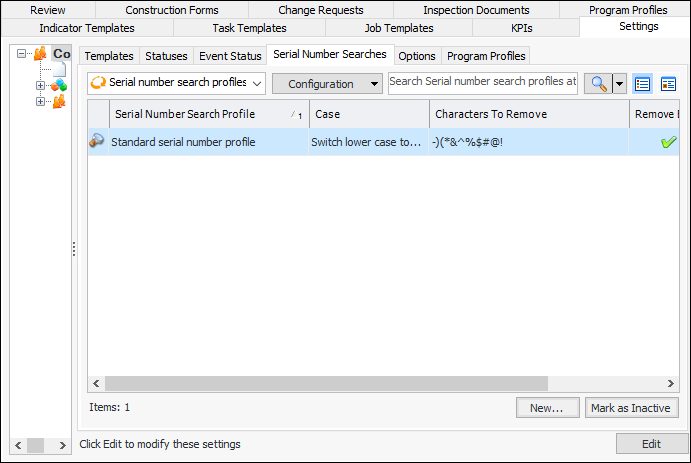Open Serial number search profiles dropdown

[176, 83]
